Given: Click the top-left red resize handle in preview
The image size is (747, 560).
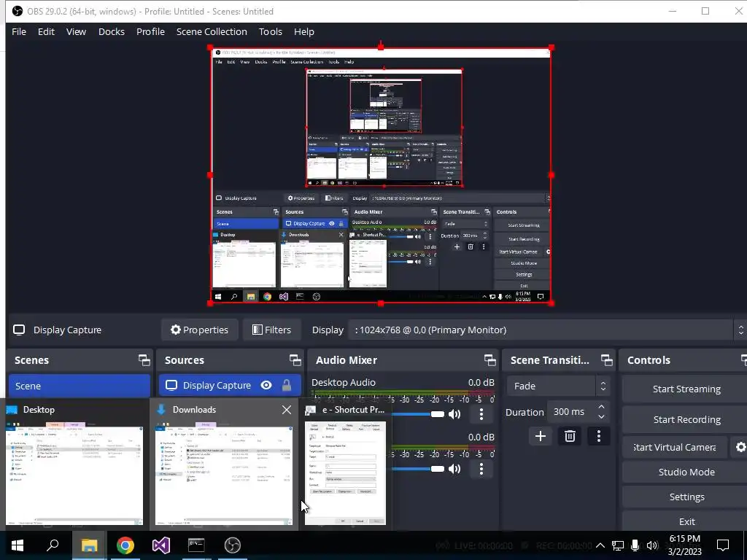Looking at the screenshot, I should pos(210,47).
